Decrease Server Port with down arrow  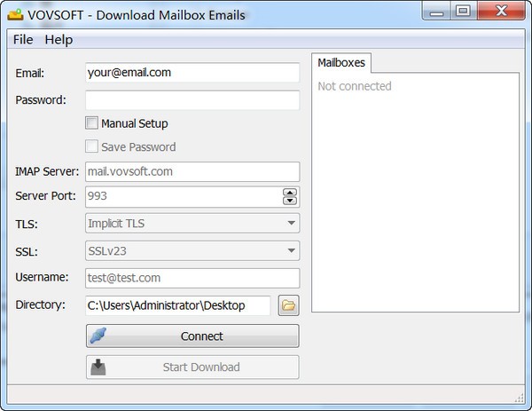coord(289,201)
